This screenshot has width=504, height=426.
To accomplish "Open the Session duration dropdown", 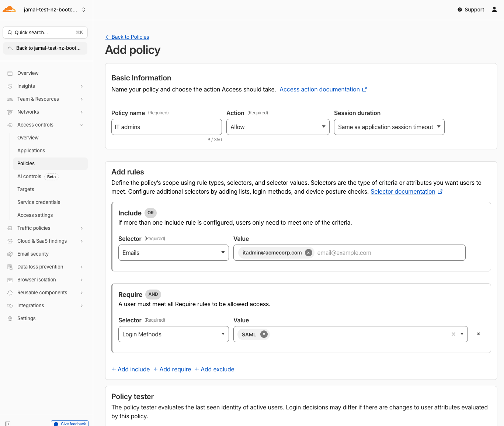I will (389, 127).
